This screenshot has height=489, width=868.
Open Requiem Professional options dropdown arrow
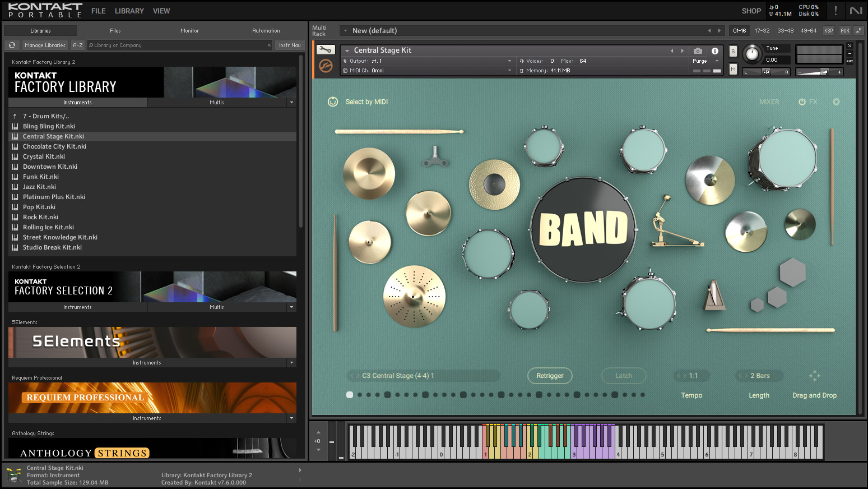point(291,418)
